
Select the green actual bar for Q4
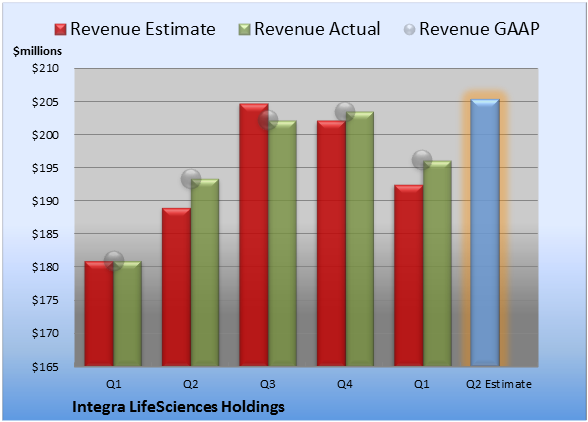pyautogui.click(x=360, y=239)
